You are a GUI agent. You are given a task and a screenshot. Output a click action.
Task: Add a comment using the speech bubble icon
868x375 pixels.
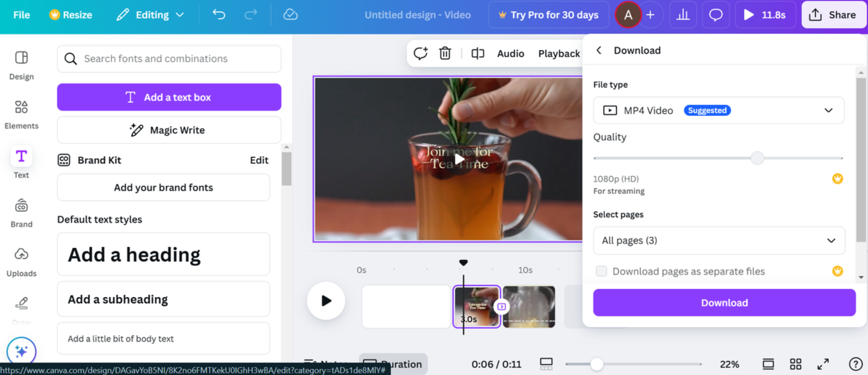(x=716, y=14)
